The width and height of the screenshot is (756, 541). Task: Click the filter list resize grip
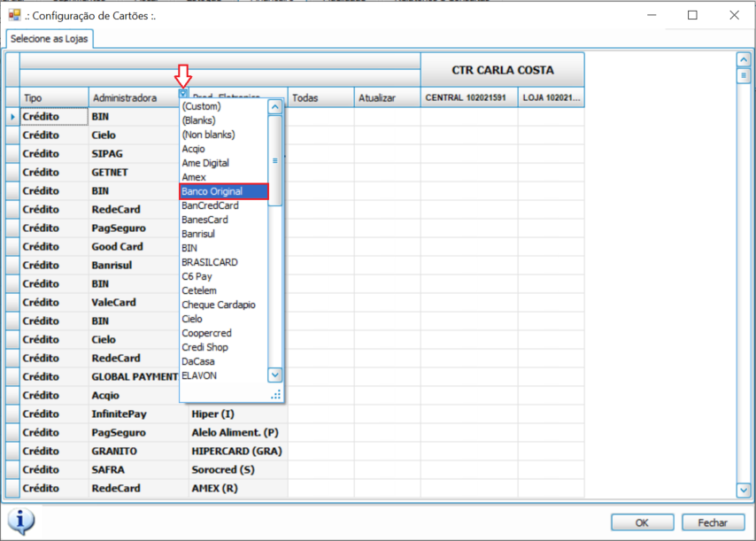(276, 395)
